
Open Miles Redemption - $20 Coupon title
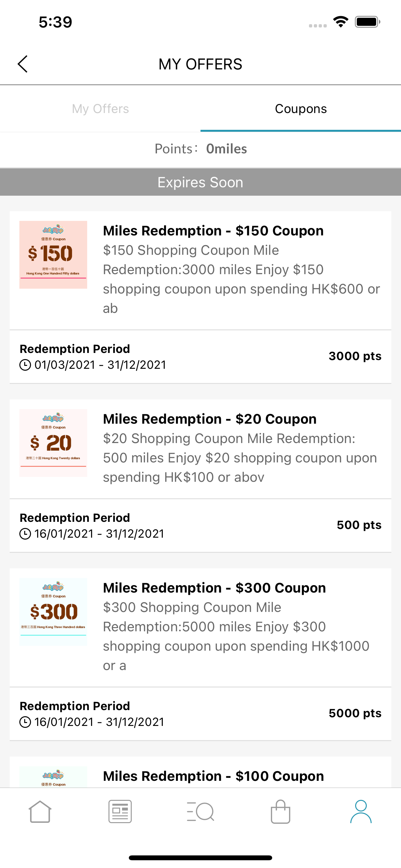(210, 419)
